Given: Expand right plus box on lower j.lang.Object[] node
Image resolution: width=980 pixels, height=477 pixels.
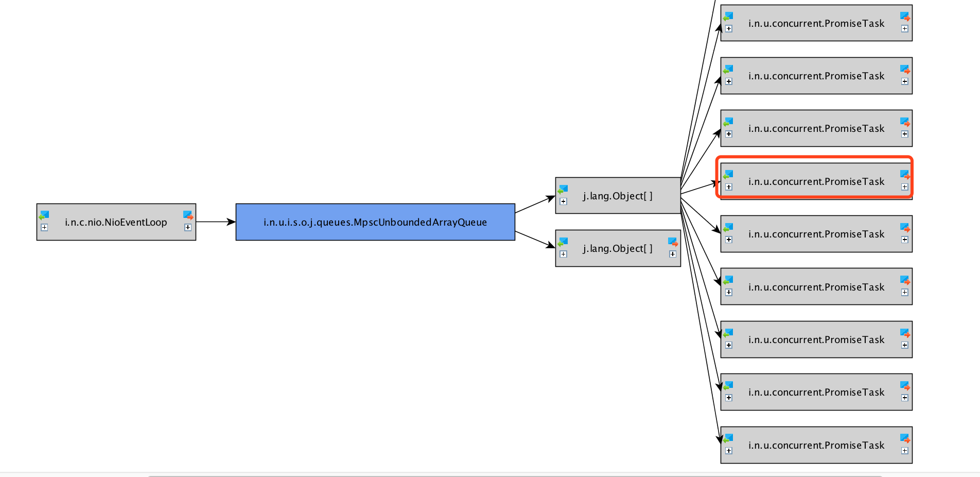Looking at the screenshot, I should (673, 254).
